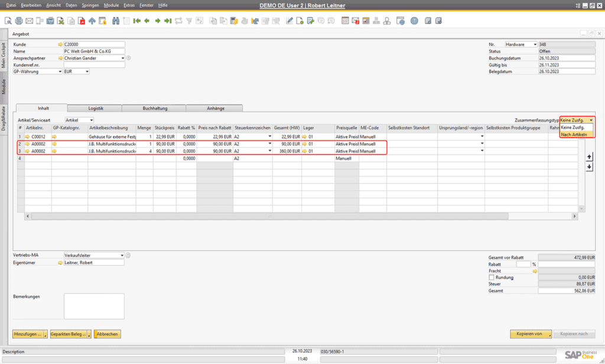Click the Abbrechen button
Image resolution: width=605 pixels, height=364 pixels.
point(108,334)
